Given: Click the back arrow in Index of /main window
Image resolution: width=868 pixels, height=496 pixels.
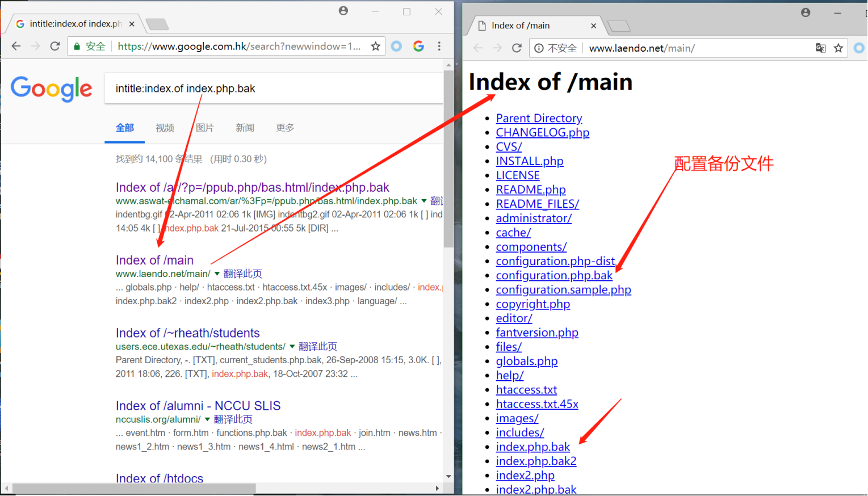Looking at the screenshot, I should coord(478,48).
